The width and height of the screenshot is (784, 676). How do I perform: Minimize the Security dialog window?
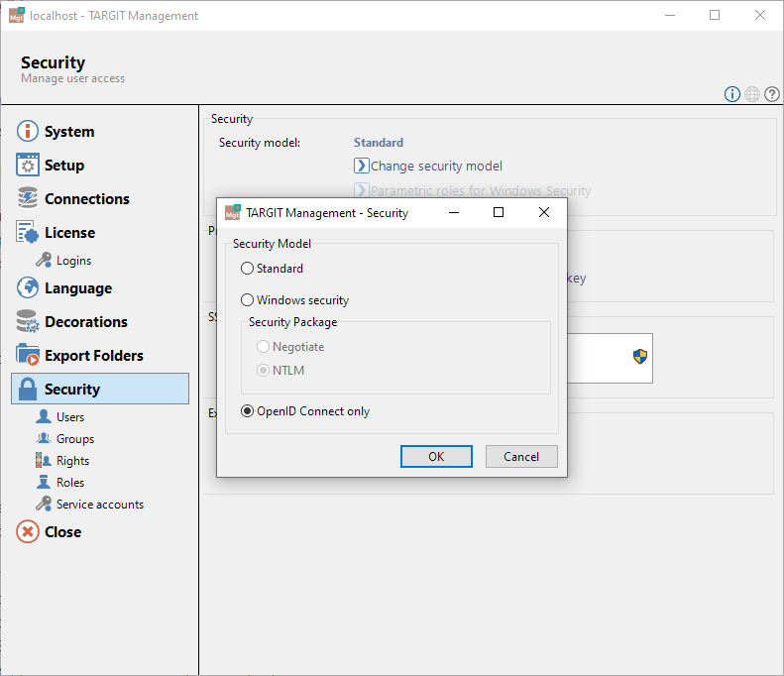coord(454,212)
